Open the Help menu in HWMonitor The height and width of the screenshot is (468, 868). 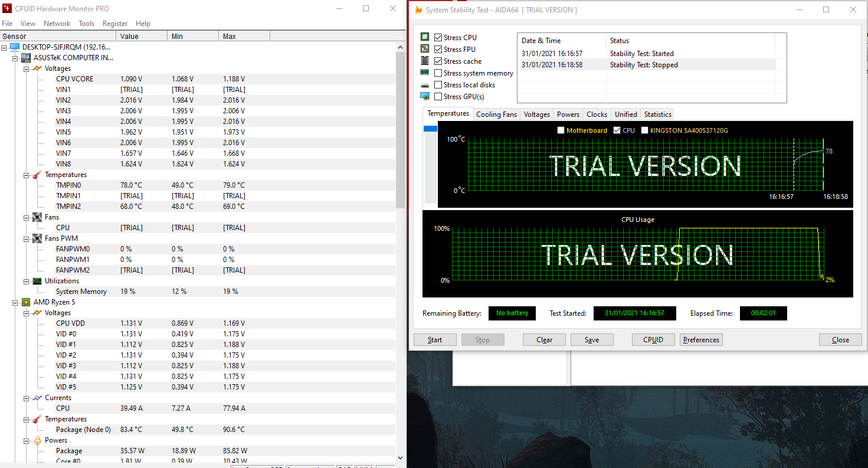(143, 24)
